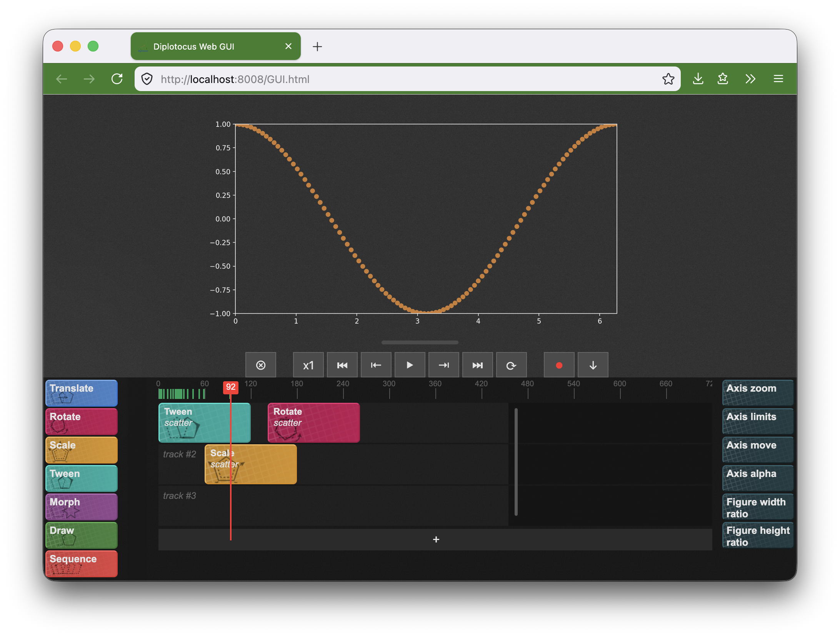Select the Translate action block

click(x=82, y=393)
